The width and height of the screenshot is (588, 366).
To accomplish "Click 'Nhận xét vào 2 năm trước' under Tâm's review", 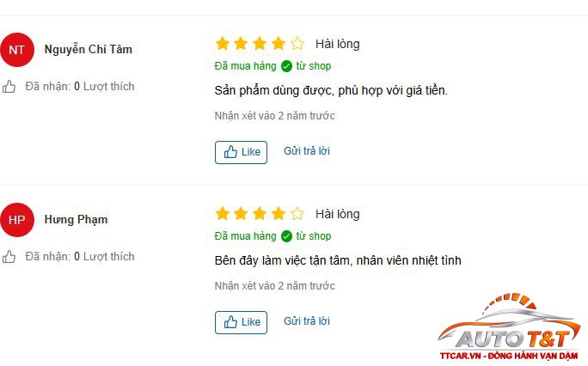I will click(274, 116).
